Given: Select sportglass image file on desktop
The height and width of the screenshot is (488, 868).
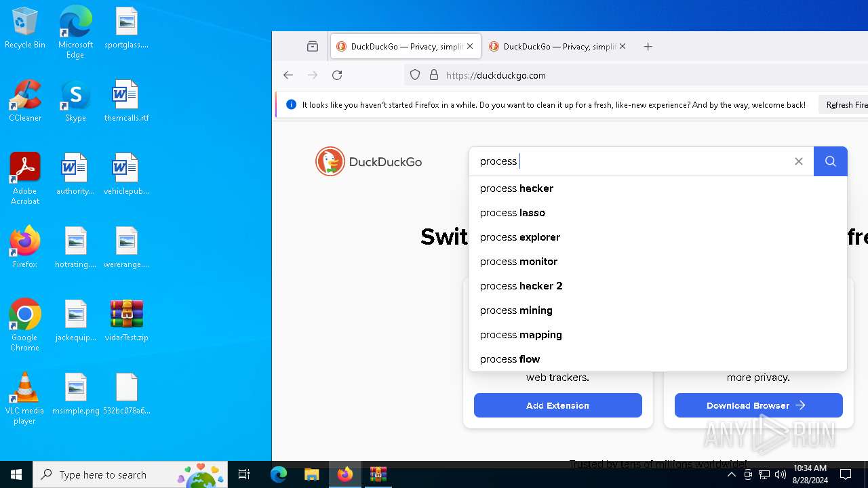Looking at the screenshot, I should (126, 28).
